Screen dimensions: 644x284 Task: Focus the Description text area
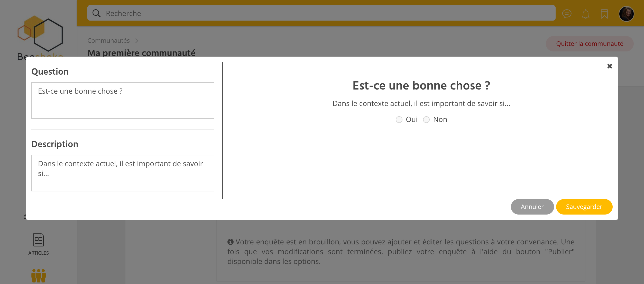click(123, 173)
